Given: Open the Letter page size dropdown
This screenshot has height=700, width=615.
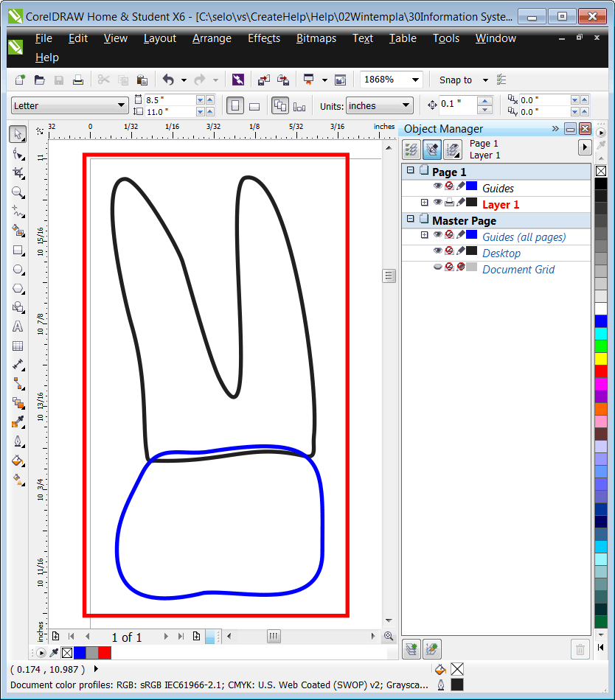Looking at the screenshot, I should (x=121, y=105).
